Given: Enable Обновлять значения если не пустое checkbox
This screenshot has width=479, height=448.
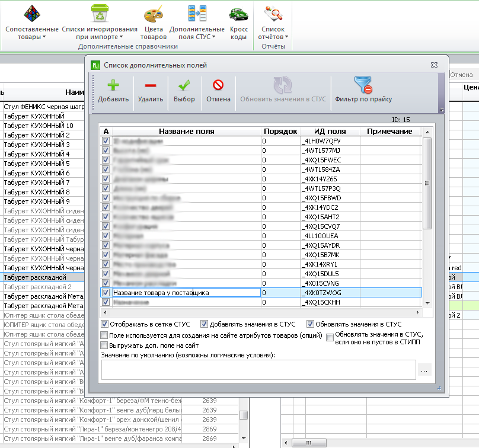Looking at the screenshot, I should [330, 337].
